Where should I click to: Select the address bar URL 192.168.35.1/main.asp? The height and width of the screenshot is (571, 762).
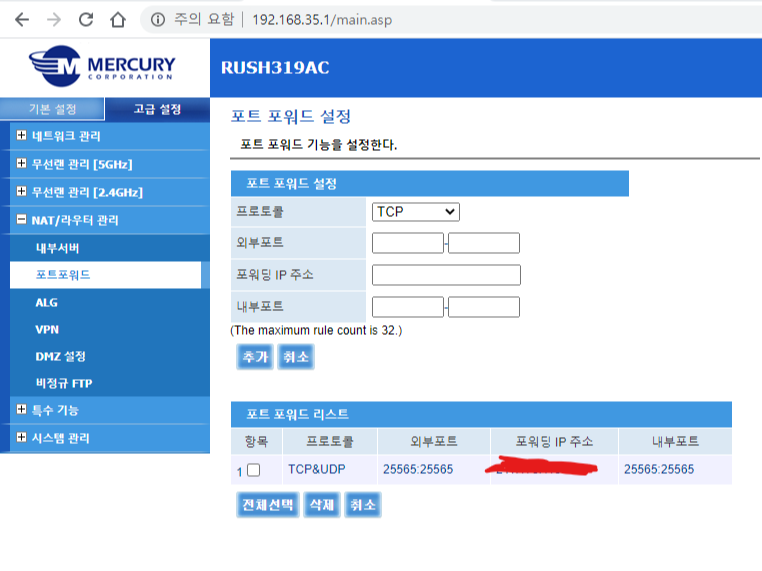[x=322, y=20]
